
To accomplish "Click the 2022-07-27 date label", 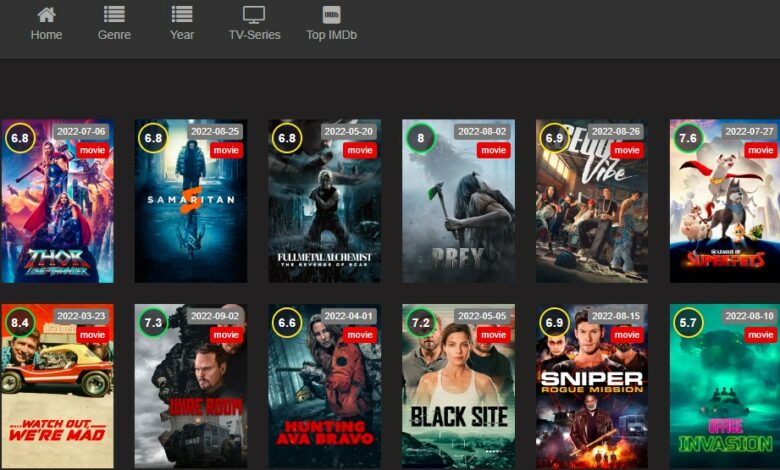I will (749, 131).
